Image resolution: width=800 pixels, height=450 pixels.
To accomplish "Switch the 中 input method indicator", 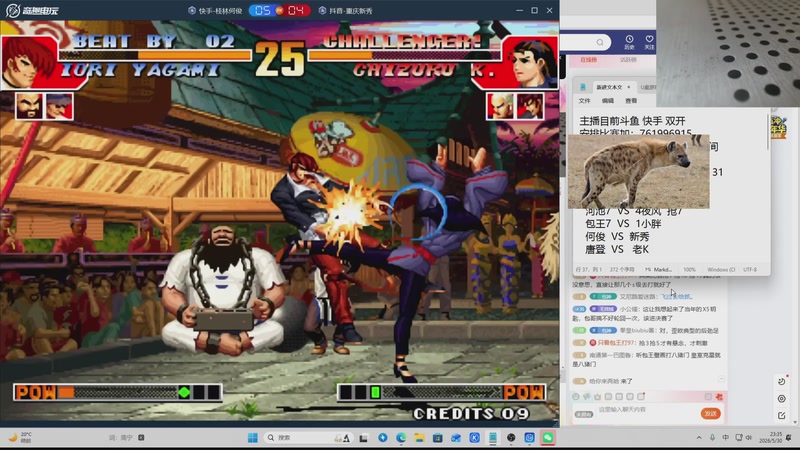I will (726, 438).
